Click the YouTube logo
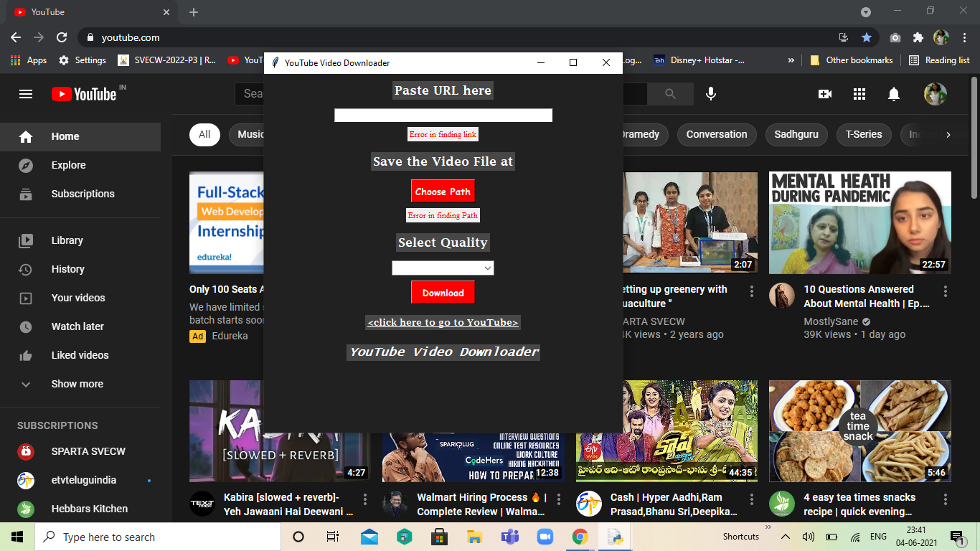980x551 pixels. [x=82, y=93]
